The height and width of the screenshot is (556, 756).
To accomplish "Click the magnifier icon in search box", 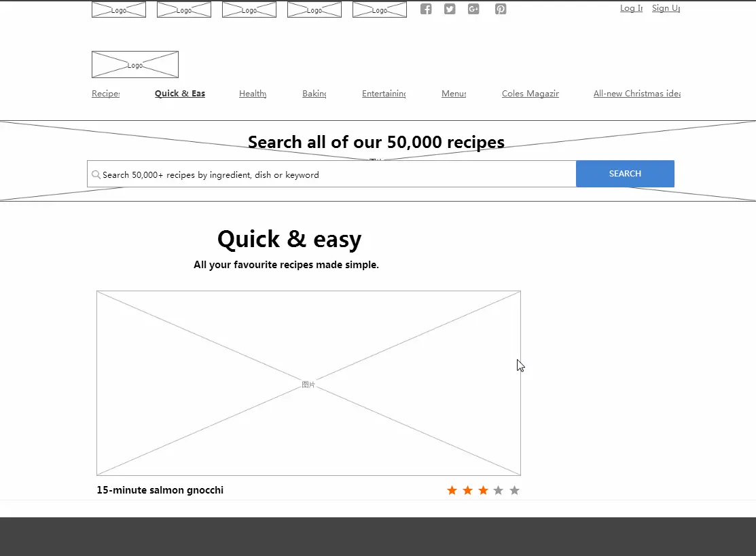I will click(96, 174).
